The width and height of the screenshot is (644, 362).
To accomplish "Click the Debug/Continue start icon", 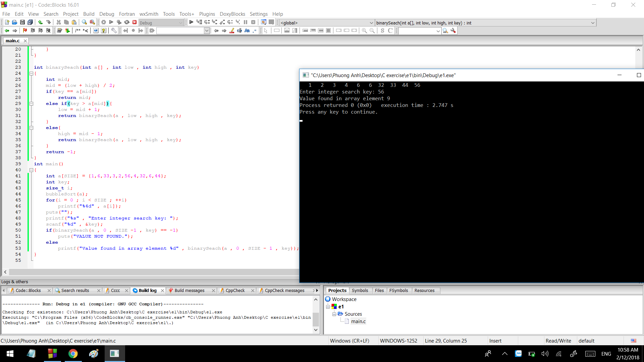I will [x=191, y=22].
